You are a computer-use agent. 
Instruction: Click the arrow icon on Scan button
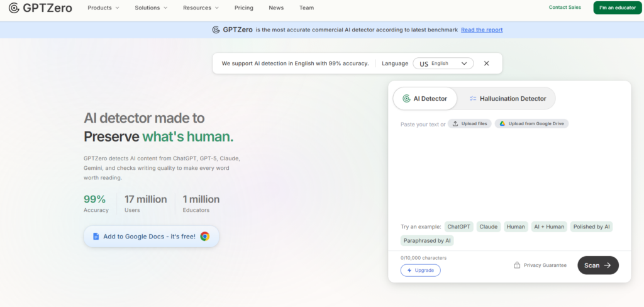pyautogui.click(x=608, y=265)
